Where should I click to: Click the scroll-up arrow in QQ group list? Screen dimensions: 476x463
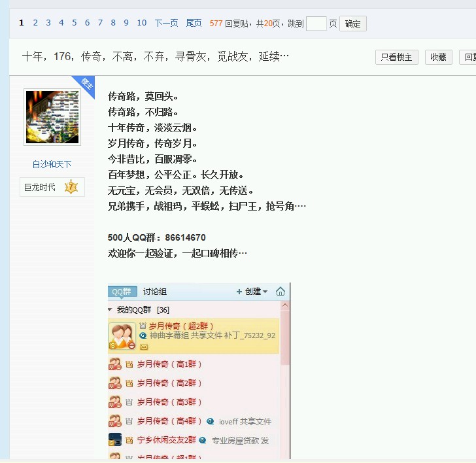[x=285, y=305]
